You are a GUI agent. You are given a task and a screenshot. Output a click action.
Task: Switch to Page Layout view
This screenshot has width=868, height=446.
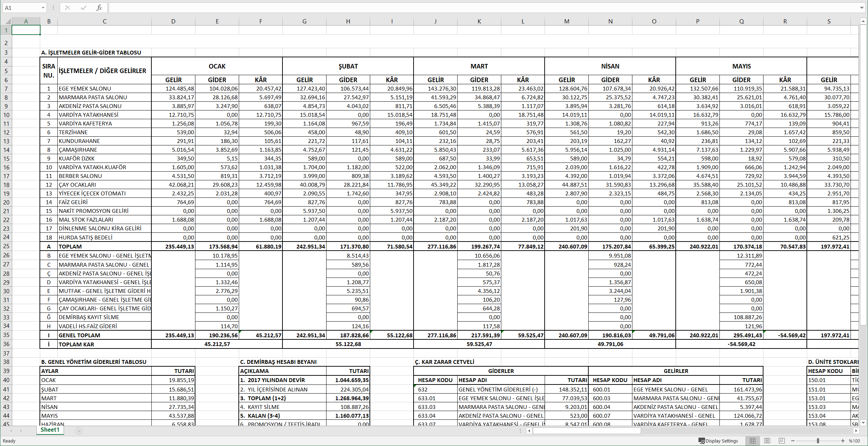767,441
